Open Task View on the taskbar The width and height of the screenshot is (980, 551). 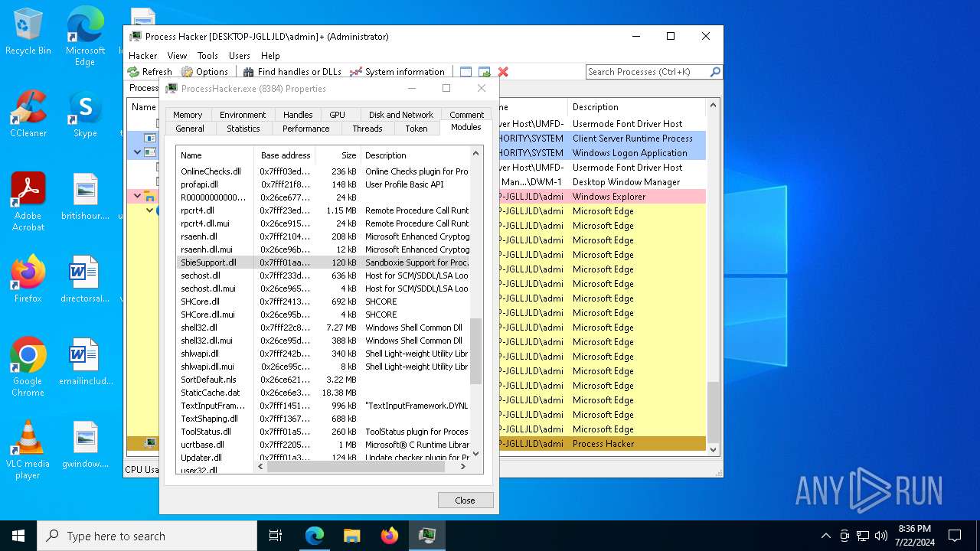click(276, 536)
